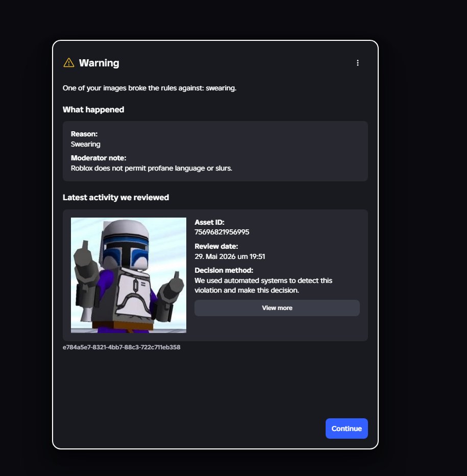Screen dimensions: 467x476
Task: Click the Decision method label
Action: click(224, 270)
